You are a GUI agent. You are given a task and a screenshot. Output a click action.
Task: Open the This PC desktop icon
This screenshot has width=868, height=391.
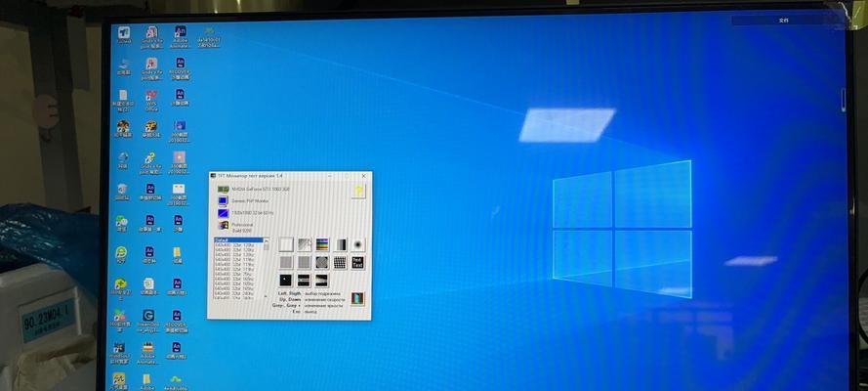[x=123, y=68]
